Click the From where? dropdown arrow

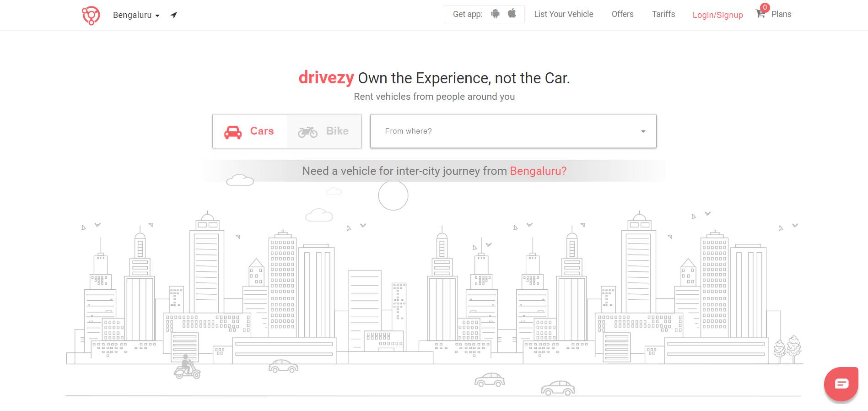(643, 131)
